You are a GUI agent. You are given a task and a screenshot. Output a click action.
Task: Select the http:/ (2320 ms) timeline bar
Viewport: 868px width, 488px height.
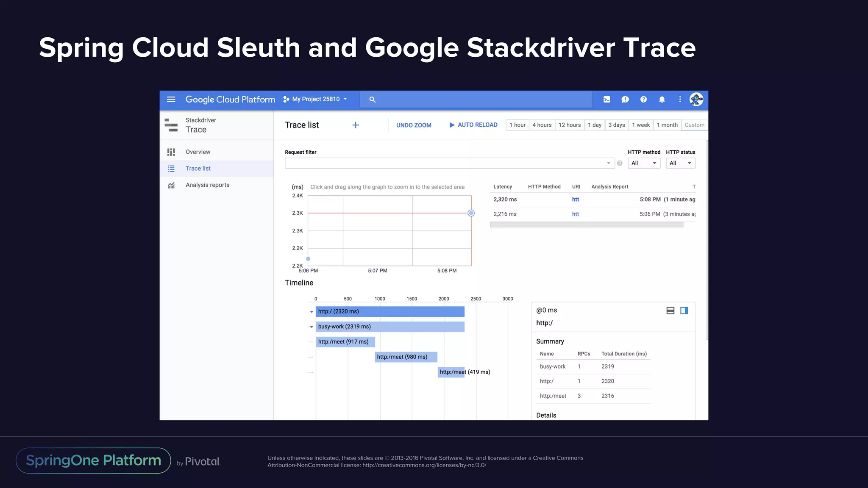pyautogui.click(x=390, y=311)
